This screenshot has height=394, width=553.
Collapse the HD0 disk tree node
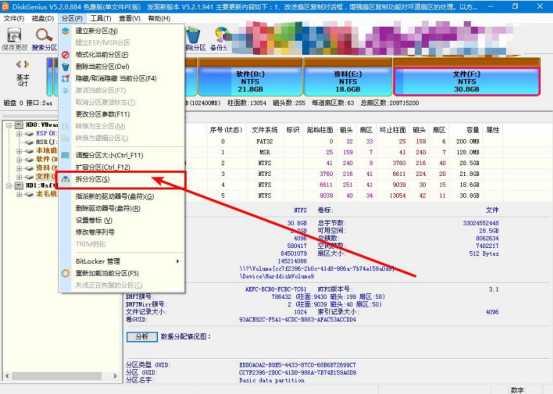(x=9, y=125)
